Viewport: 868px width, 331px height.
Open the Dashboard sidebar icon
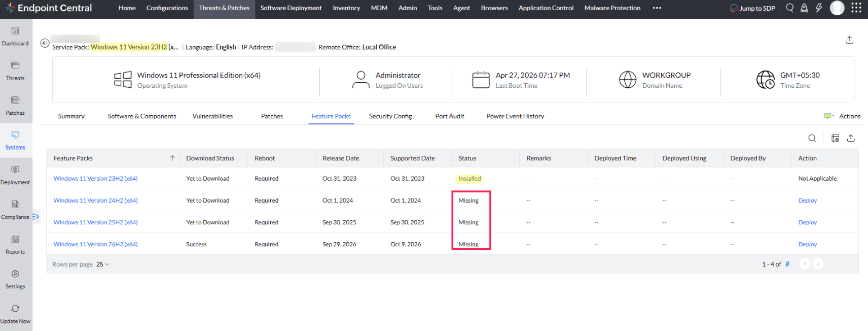point(15,36)
